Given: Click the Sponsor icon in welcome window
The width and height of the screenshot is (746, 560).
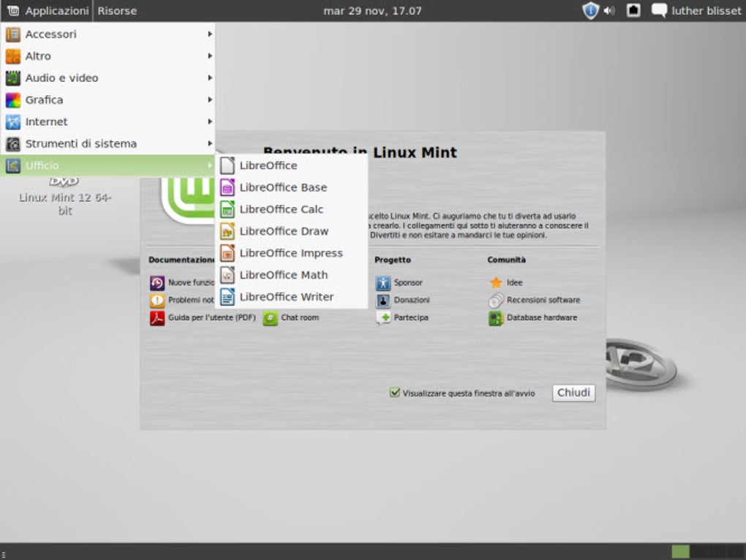Looking at the screenshot, I should pyautogui.click(x=383, y=283).
